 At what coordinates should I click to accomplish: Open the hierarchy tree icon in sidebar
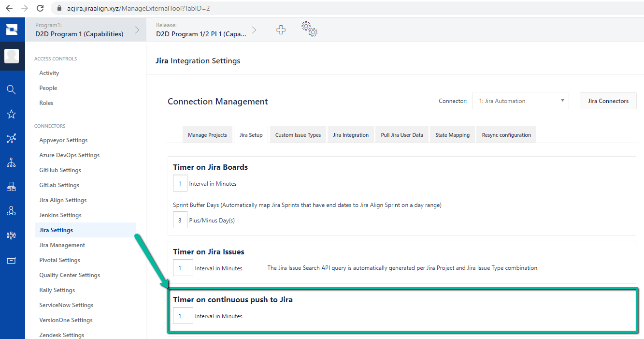[11, 162]
